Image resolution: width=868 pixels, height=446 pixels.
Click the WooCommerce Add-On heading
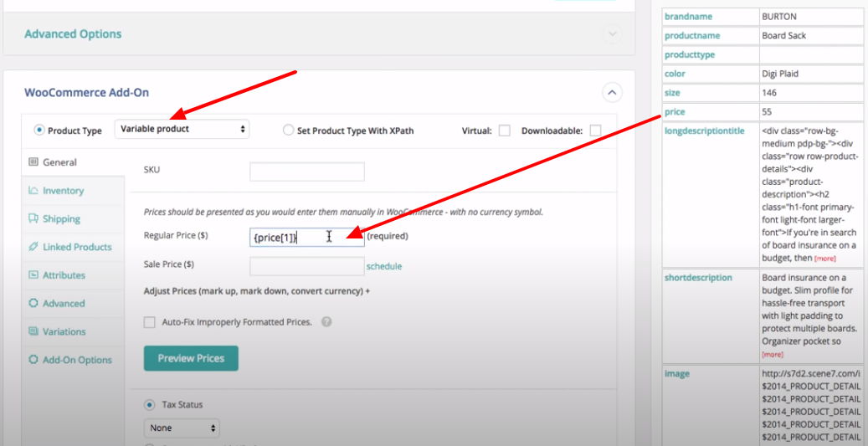tap(86, 92)
